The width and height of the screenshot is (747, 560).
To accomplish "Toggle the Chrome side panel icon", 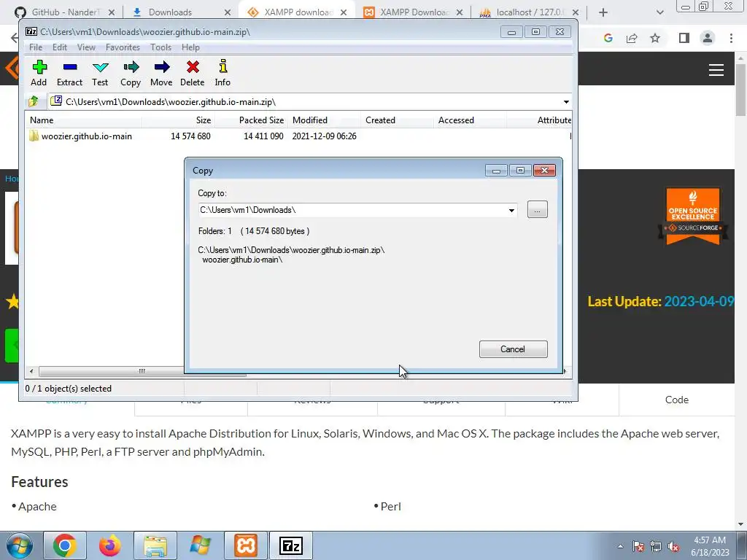I will (684, 38).
